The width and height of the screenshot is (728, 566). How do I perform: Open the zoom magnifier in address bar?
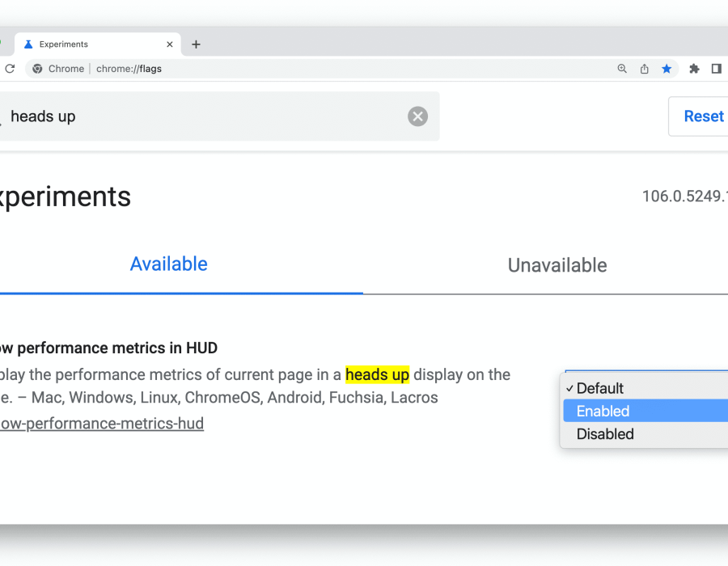tap(622, 69)
